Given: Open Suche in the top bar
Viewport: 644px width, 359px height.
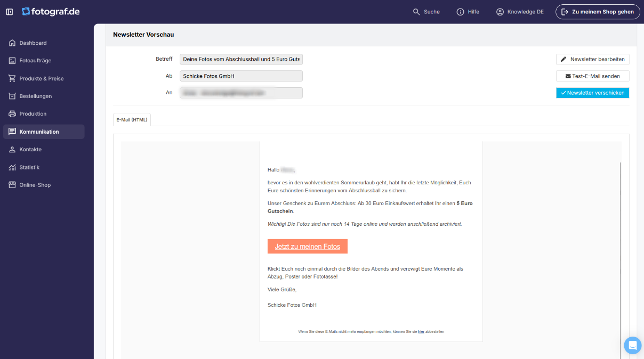Looking at the screenshot, I should point(426,12).
